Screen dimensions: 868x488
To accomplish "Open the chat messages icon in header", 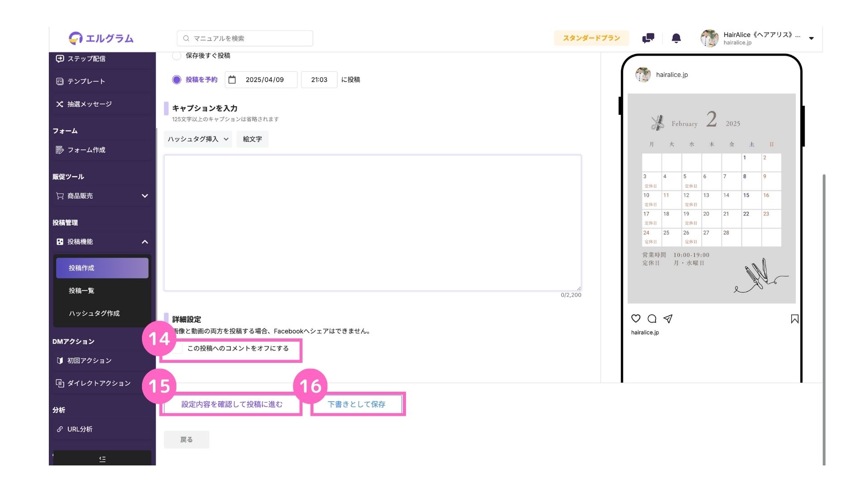I will tap(648, 38).
